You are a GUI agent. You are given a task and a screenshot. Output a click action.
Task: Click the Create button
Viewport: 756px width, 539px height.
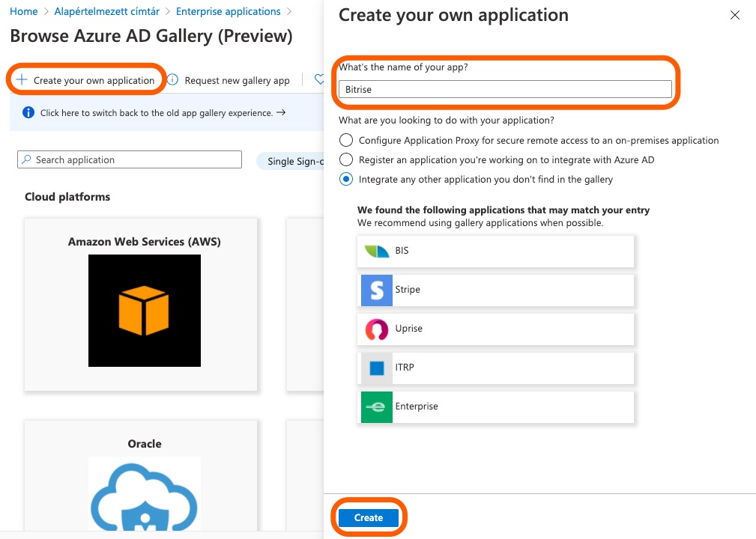368,517
